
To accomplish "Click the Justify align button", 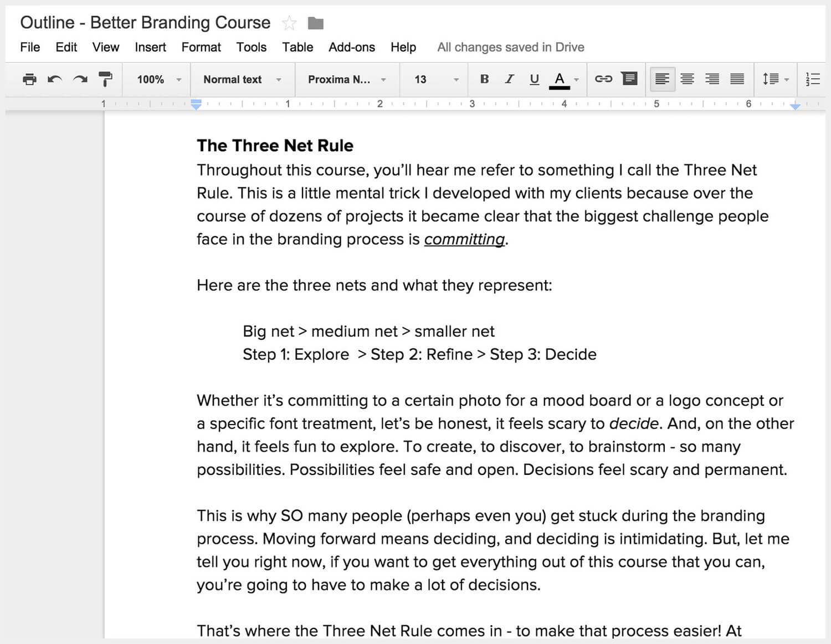I will [x=737, y=79].
